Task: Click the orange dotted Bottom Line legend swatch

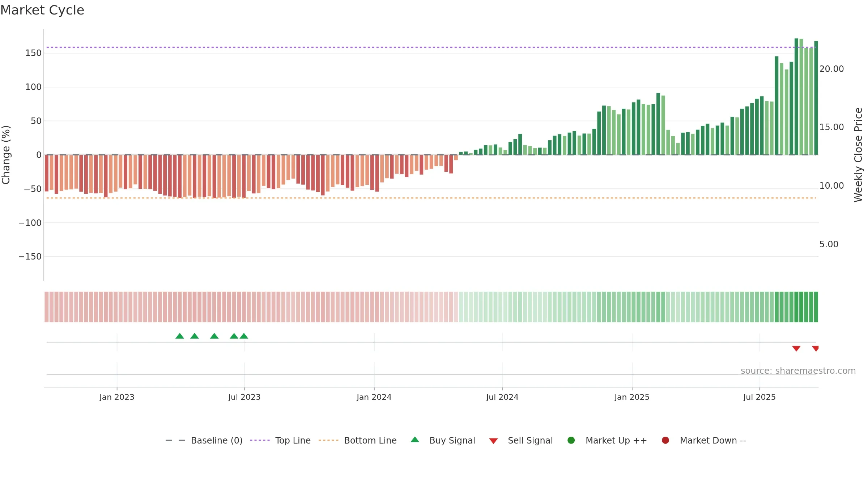Action: point(328,440)
